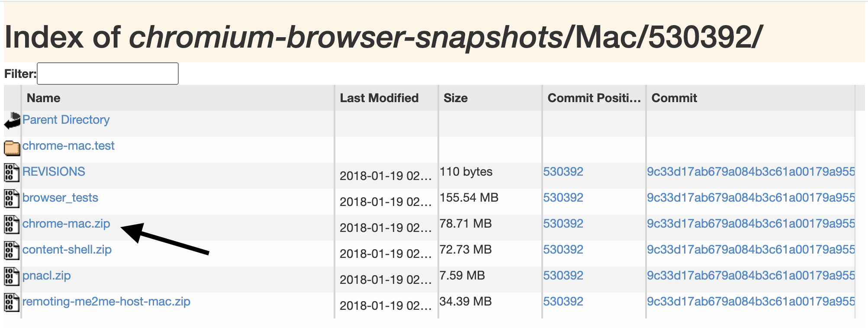Screen dimensions: 868x328
Task: Open commit position 530392 for REVISIONS
Action: point(563,172)
